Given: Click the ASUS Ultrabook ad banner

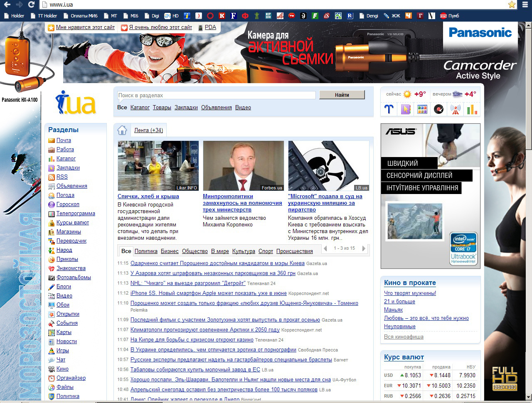Looking at the screenshot, I should (x=431, y=196).
